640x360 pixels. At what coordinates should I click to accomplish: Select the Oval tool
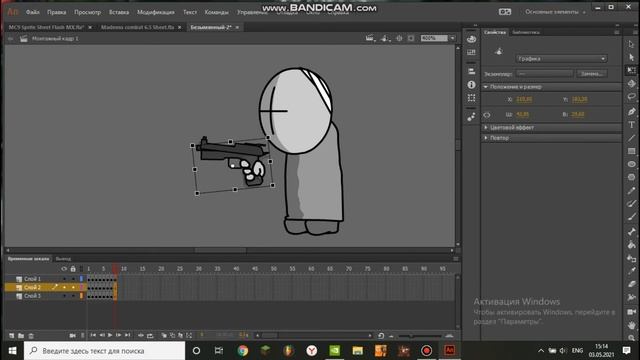pyautogui.click(x=631, y=164)
